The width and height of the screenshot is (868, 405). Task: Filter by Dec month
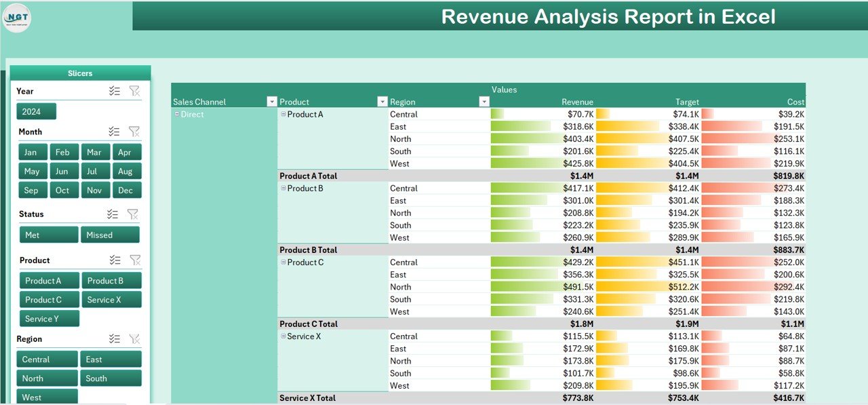point(126,190)
